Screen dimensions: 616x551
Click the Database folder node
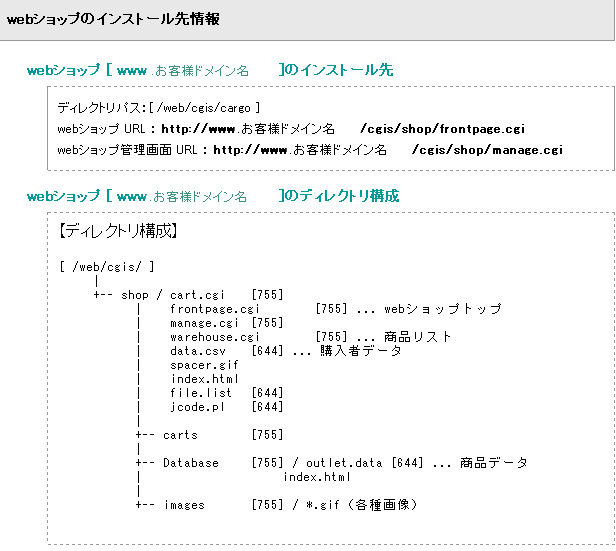point(191,463)
